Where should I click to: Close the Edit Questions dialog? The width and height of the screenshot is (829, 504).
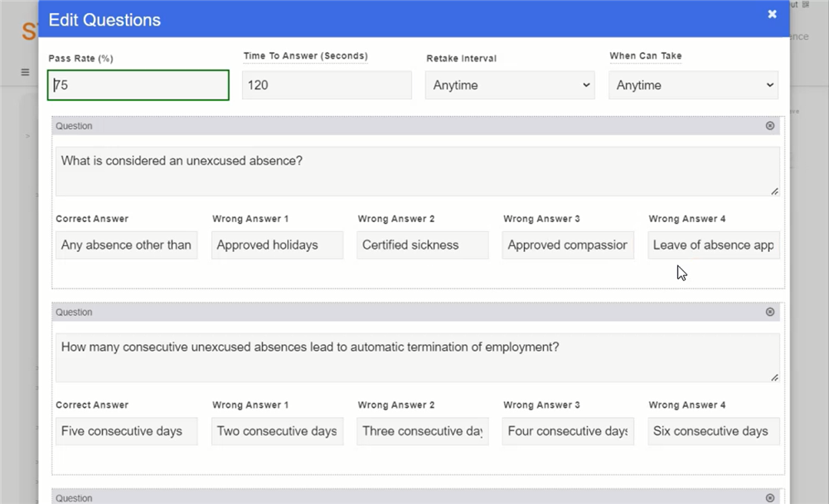(x=772, y=14)
